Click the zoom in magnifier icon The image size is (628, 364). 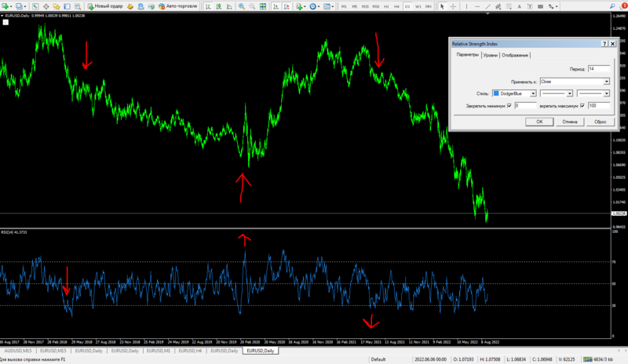coord(242,6)
